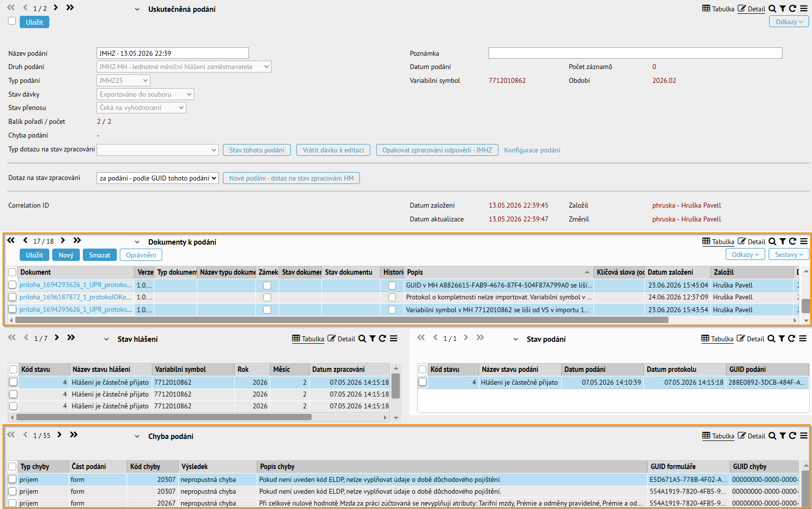The height and width of the screenshot is (509, 812).
Task: Open the Typ podání JMHZ25 dropdown
Action: pos(123,80)
